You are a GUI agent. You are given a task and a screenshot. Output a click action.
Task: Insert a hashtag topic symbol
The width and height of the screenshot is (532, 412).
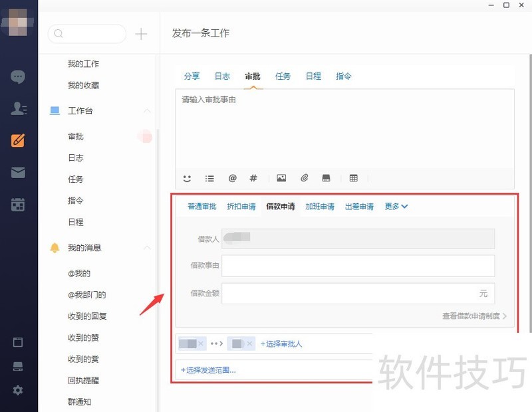click(253, 178)
